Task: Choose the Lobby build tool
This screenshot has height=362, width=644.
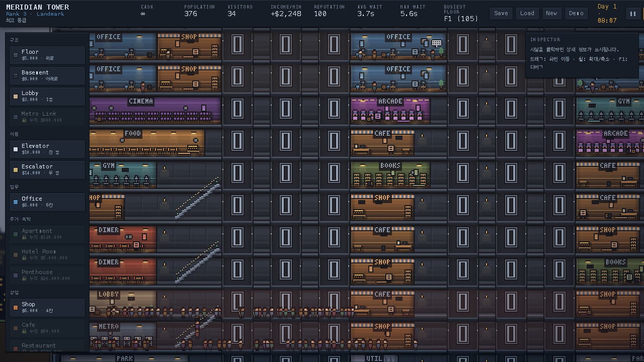Action: 47,96
